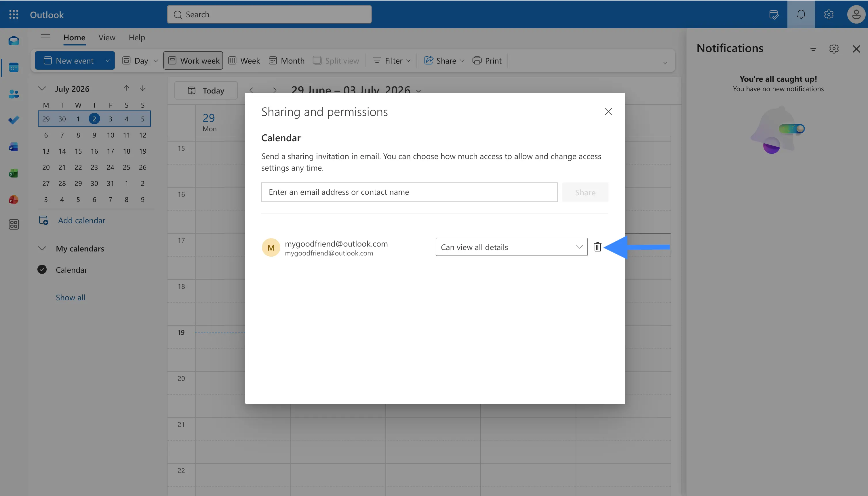868x496 pixels.
Task: Open More apps icon in sidebar
Action: tap(14, 224)
